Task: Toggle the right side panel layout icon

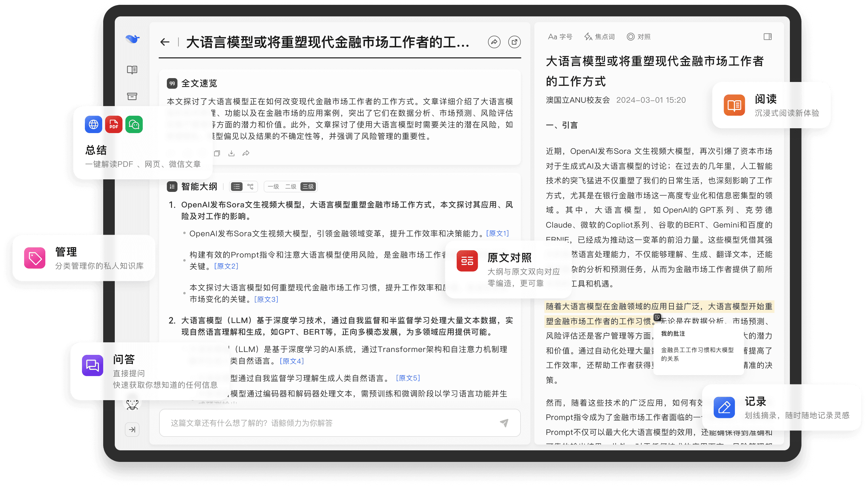Action: (768, 37)
